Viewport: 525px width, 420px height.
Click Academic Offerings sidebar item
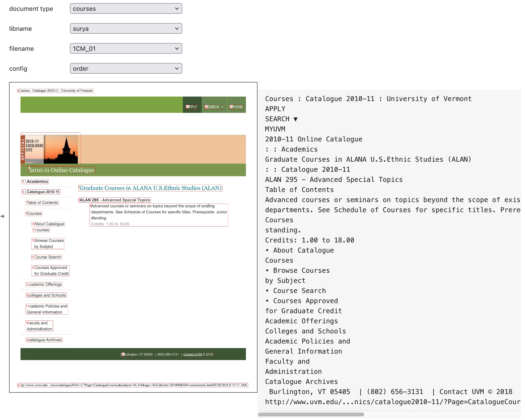pos(44,285)
